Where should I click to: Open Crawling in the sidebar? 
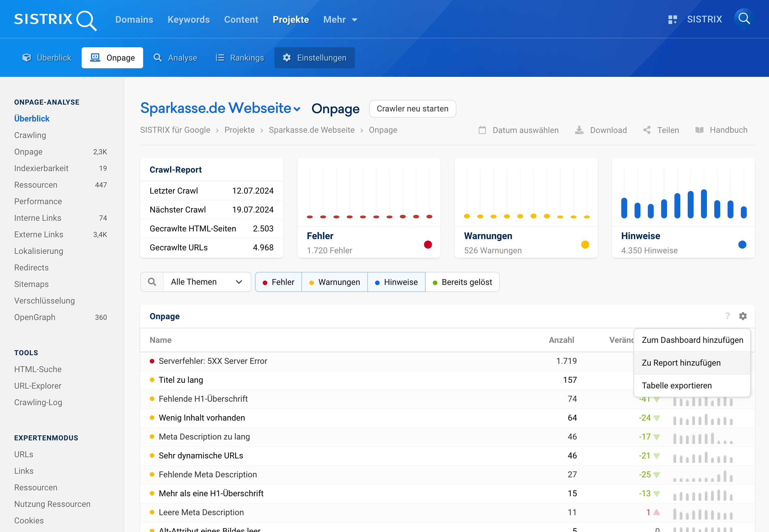tap(30, 135)
